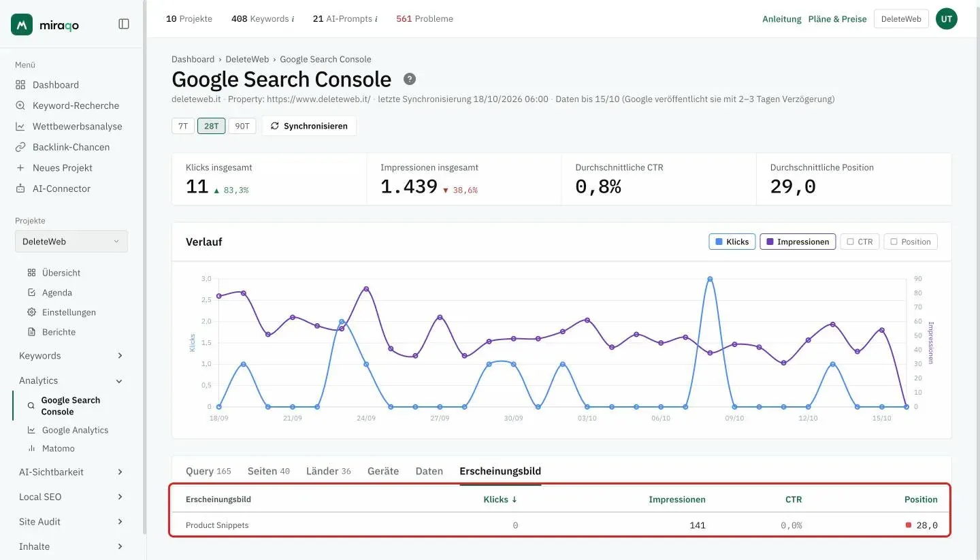Enable the Position chart series

coord(911,242)
